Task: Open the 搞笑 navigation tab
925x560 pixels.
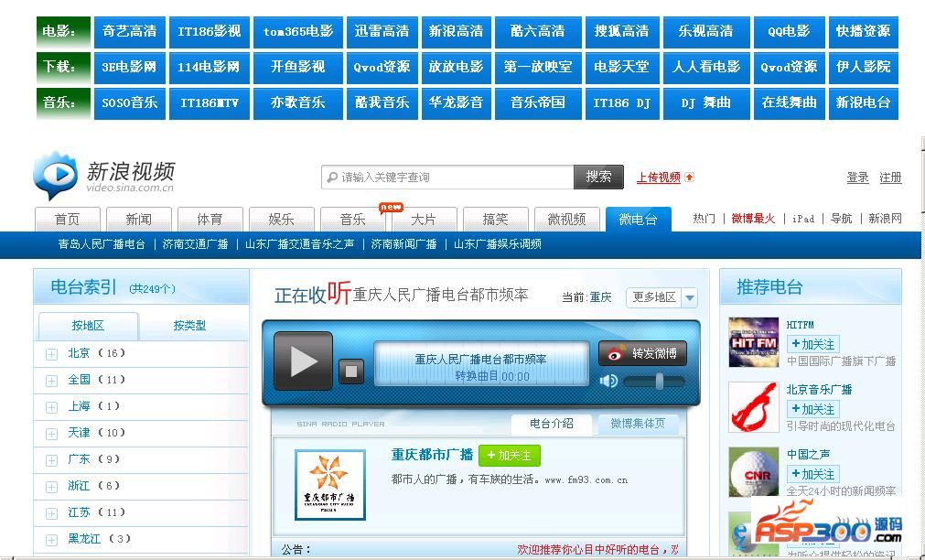Action: (x=496, y=220)
